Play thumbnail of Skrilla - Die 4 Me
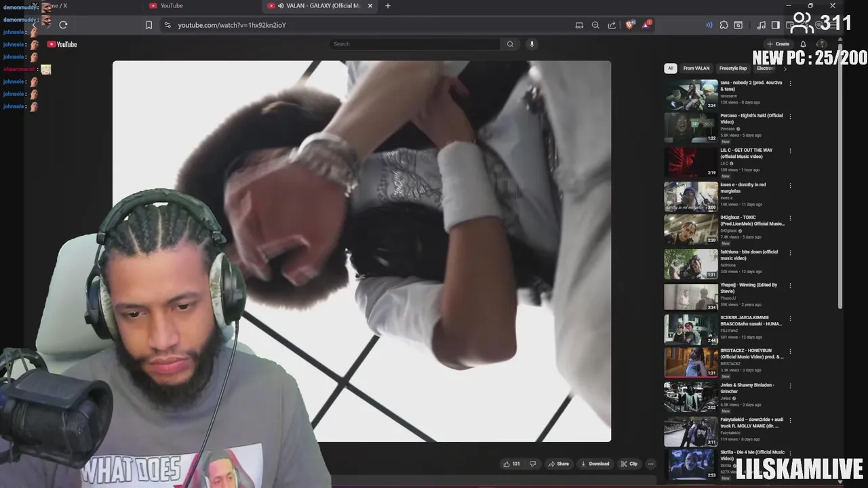 tap(690, 464)
